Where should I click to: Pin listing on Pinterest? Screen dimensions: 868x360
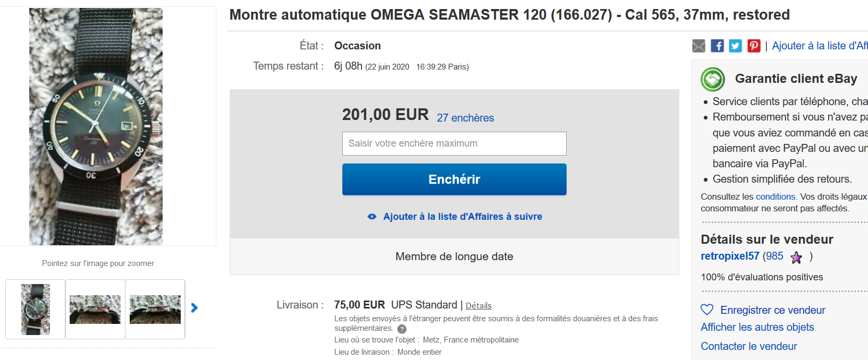click(x=754, y=46)
